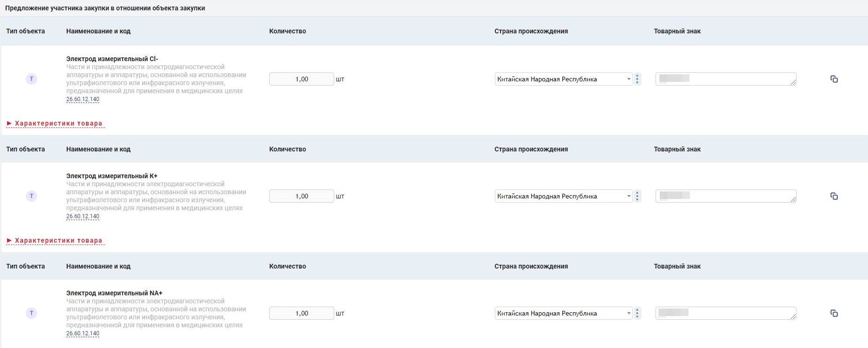
Task: Open the country of origin dropdown for the K+ electrode
Action: tap(563, 196)
